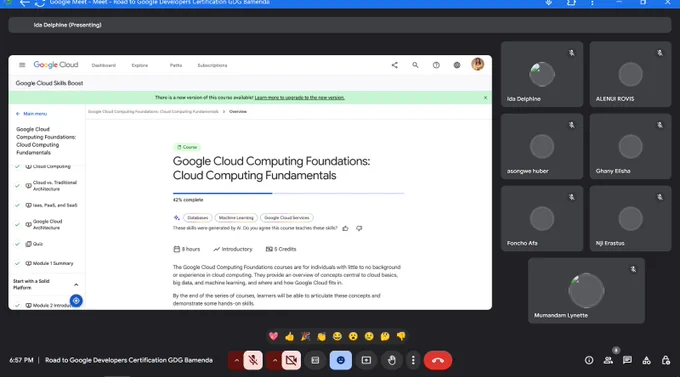Open video settings arrow beside camera
The image size is (680, 377).
(x=275, y=360)
